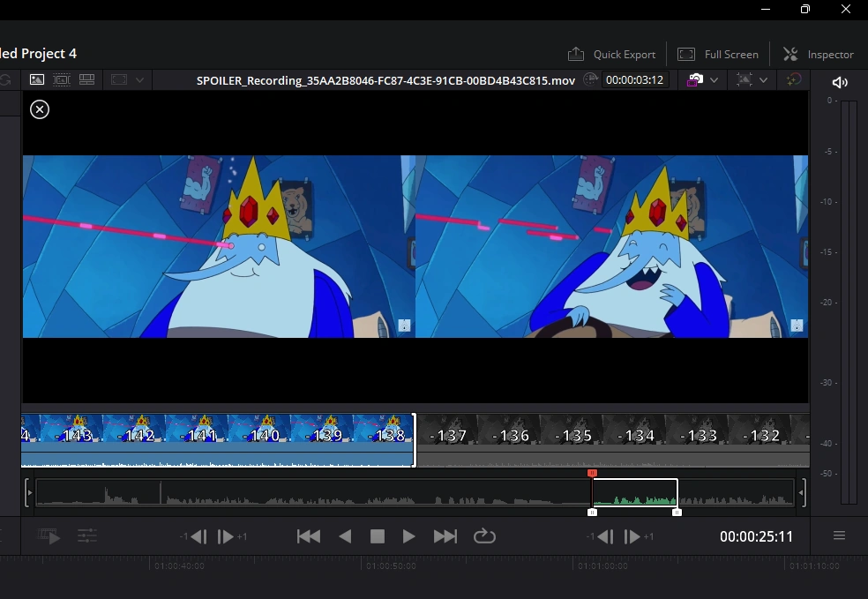The height and width of the screenshot is (599, 868).
Task: Click the clip name SPOILER_Recording .mov
Action: 385,80
